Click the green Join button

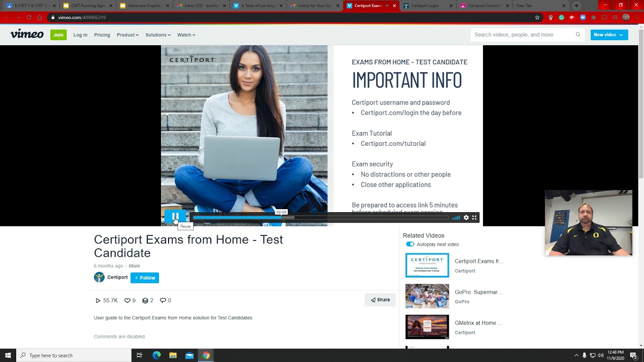click(x=58, y=35)
